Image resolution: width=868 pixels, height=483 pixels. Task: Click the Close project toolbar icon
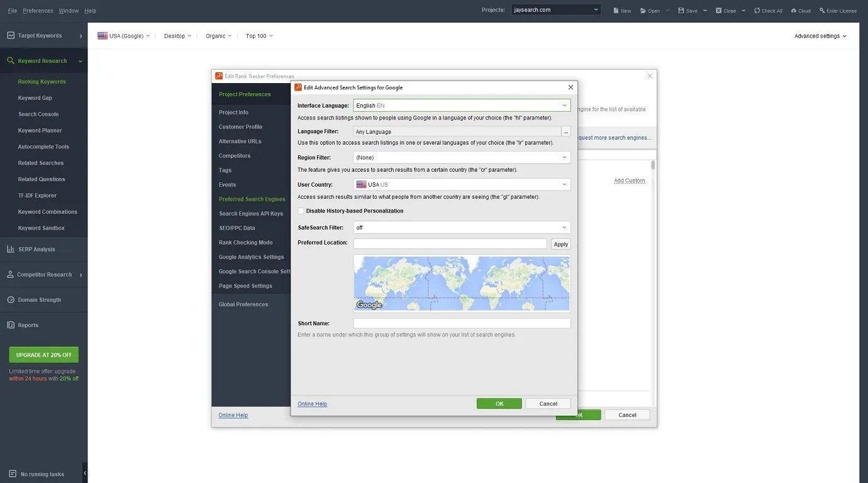[x=719, y=11]
